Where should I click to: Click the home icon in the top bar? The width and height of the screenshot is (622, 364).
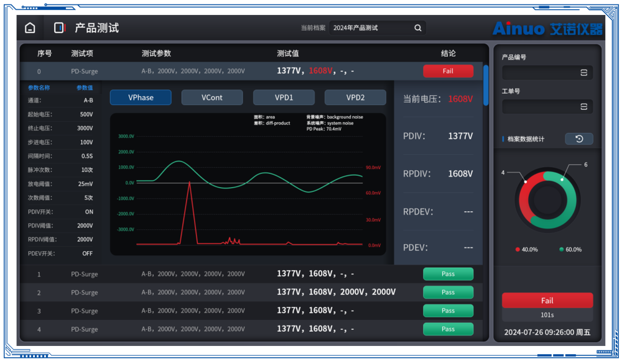pyautogui.click(x=30, y=28)
